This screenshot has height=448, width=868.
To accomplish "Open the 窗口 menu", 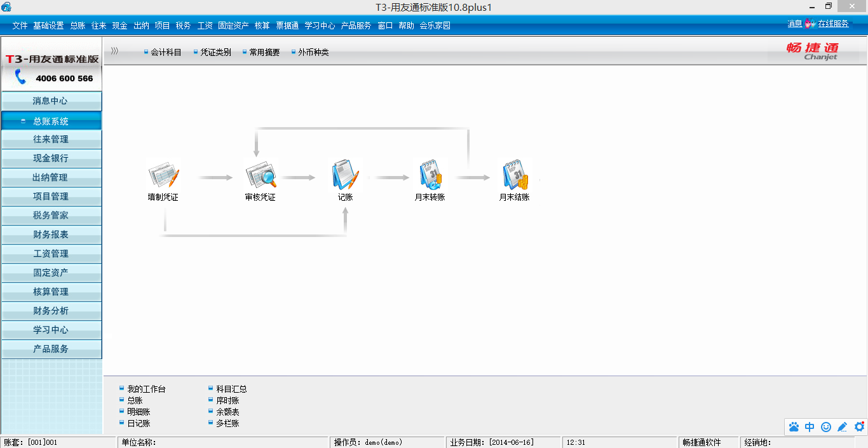I will click(385, 26).
